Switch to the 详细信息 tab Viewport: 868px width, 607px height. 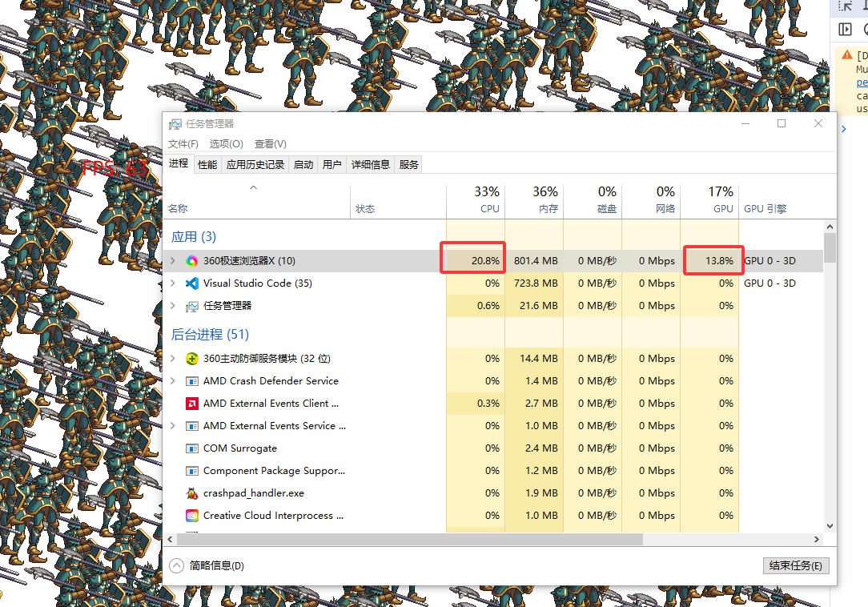[370, 164]
